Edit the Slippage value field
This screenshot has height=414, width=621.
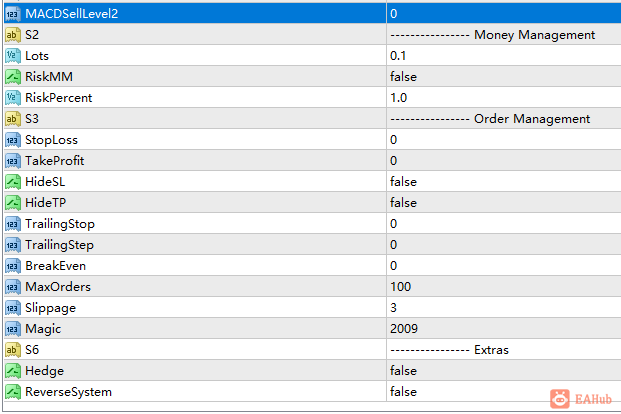[x=504, y=308]
